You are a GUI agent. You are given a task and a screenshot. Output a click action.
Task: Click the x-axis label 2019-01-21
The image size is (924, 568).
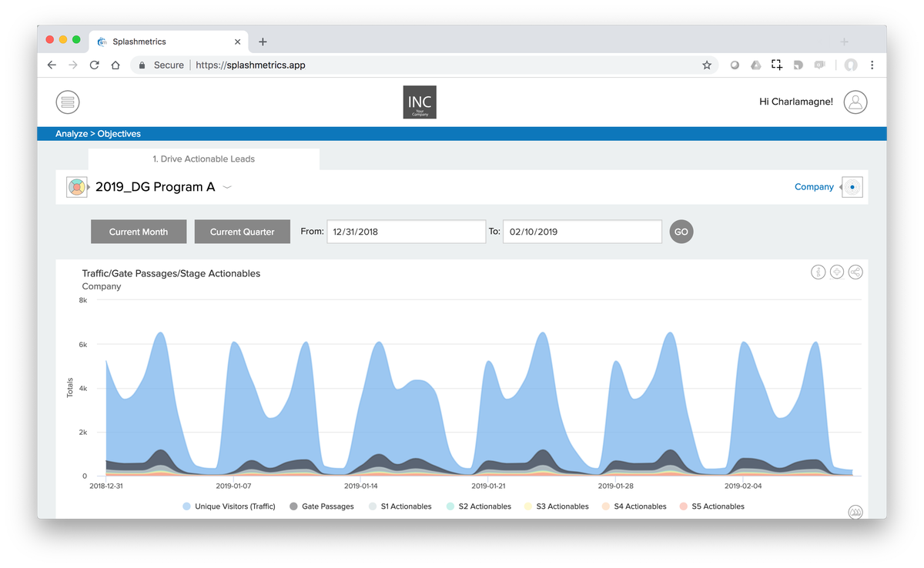coord(489,486)
